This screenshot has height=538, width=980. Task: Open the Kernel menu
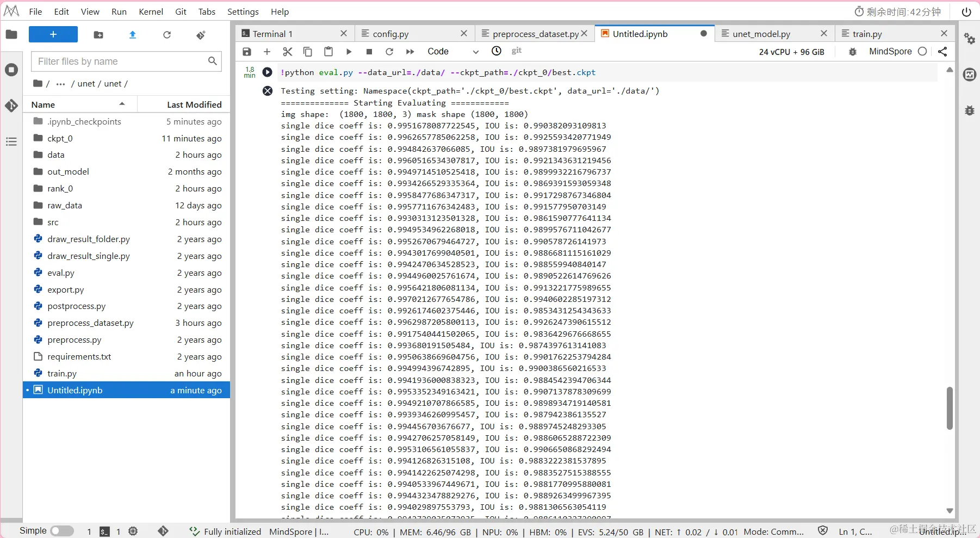(x=151, y=11)
